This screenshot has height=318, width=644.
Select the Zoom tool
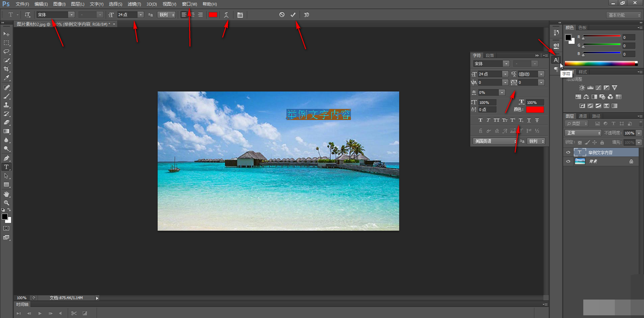[6, 203]
